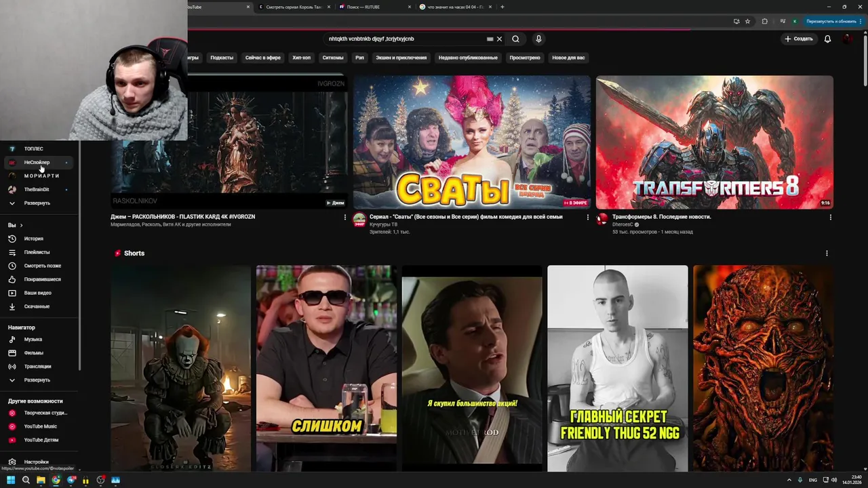Open the Сваты series thumbnail
The width and height of the screenshot is (868, 488).
coord(472,142)
